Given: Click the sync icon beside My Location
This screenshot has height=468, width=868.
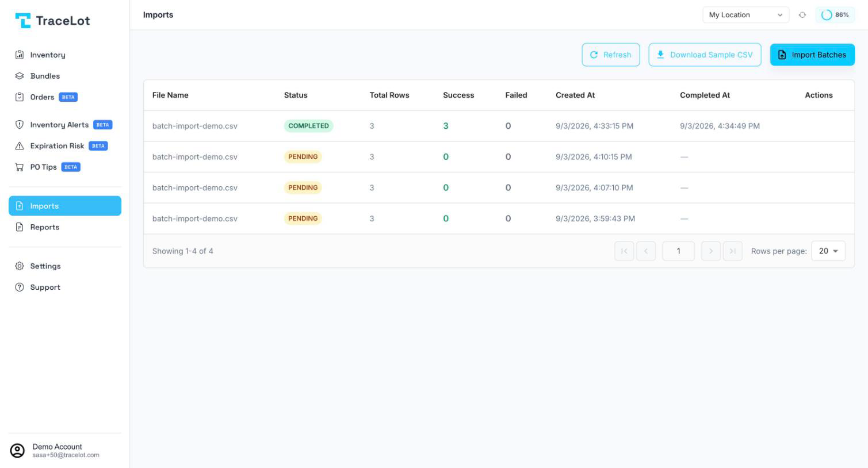Looking at the screenshot, I should click(x=802, y=15).
